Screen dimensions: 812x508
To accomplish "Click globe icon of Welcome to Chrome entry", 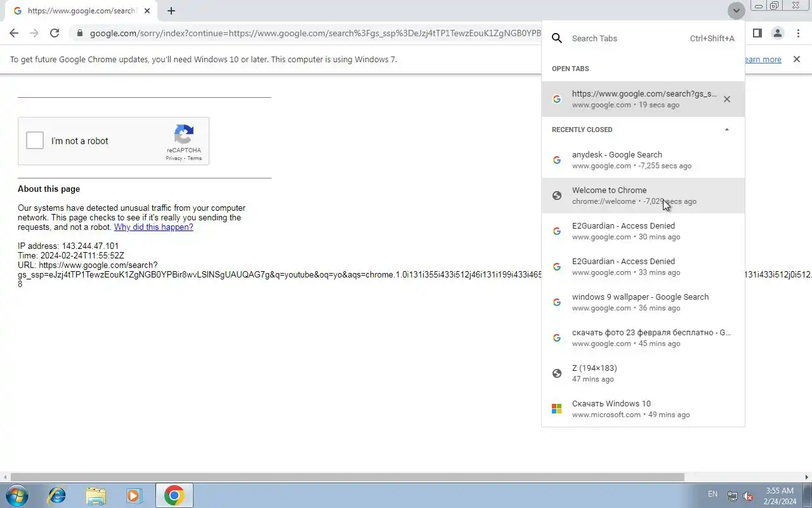I will click(556, 196).
